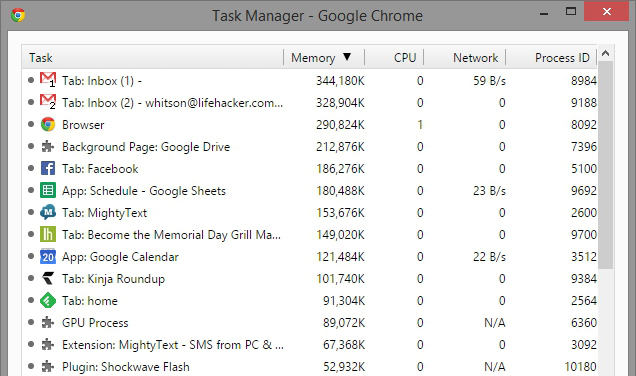636x376 pixels.
Task: Select 'Plugin: Shockwave Flash' row
Action: point(309,367)
